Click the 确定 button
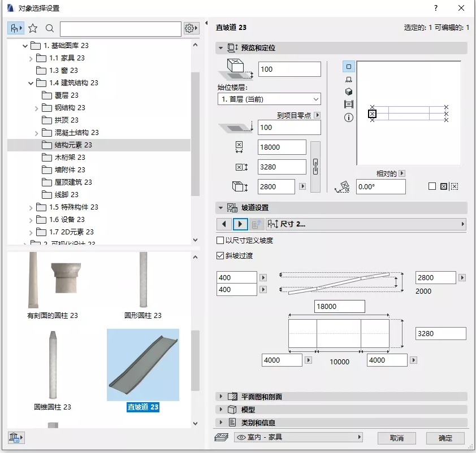The width and height of the screenshot is (476, 453). tap(445, 438)
